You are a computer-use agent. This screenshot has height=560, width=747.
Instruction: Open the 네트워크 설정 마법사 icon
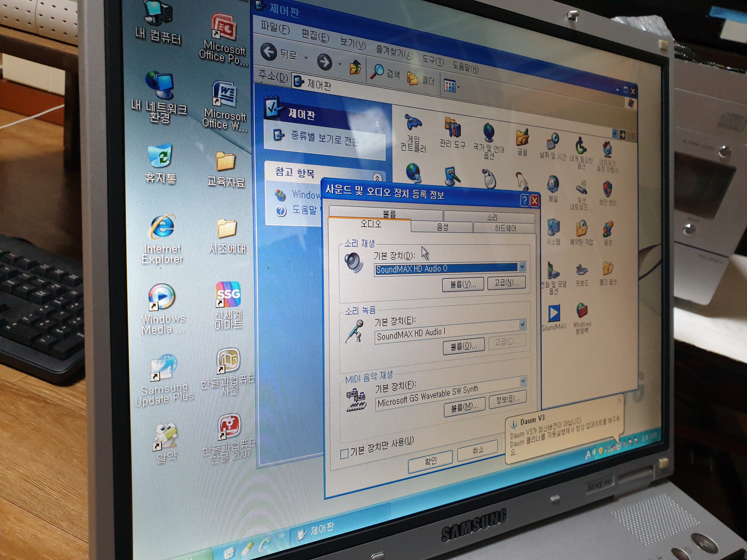pyautogui.click(x=607, y=157)
